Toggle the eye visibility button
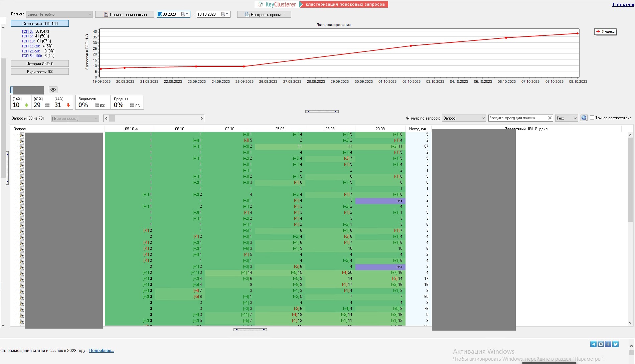 point(53,90)
